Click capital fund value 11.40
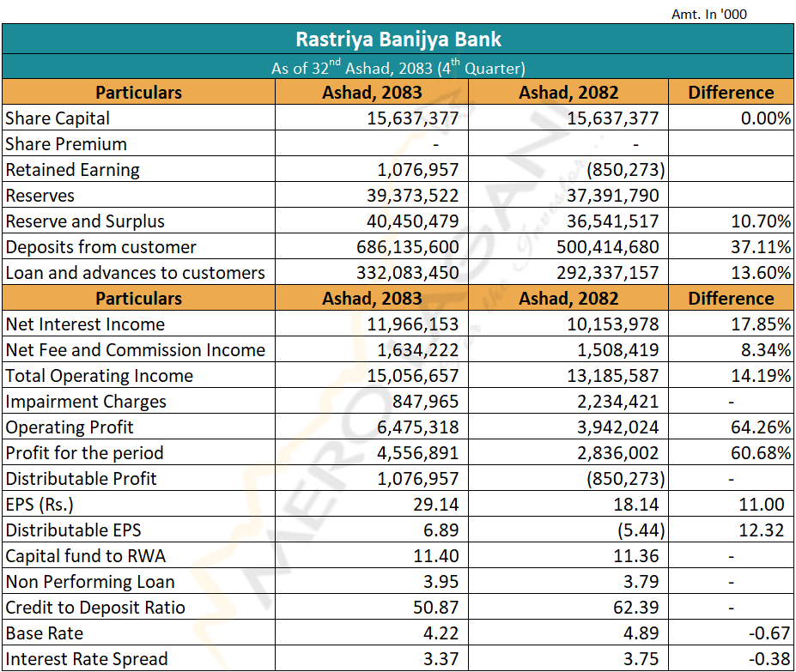Image resolution: width=796 pixels, height=672 pixels. coord(435,556)
